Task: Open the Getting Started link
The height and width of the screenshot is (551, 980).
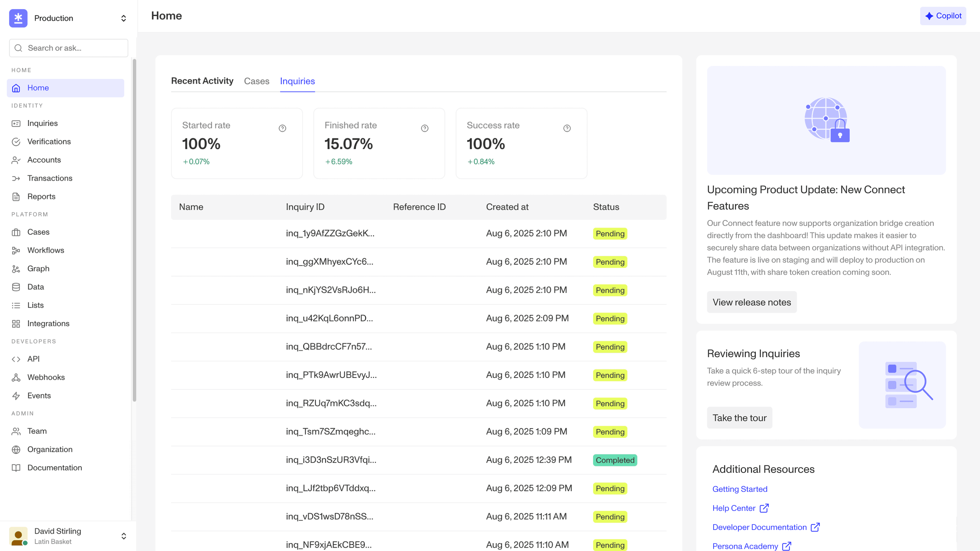Action: click(x=740, y=489)
